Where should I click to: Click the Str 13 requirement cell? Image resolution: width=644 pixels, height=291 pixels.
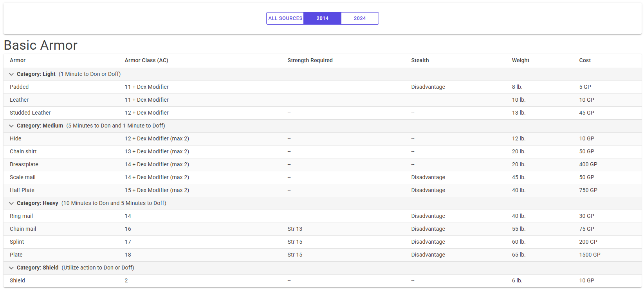pos(295,229)
